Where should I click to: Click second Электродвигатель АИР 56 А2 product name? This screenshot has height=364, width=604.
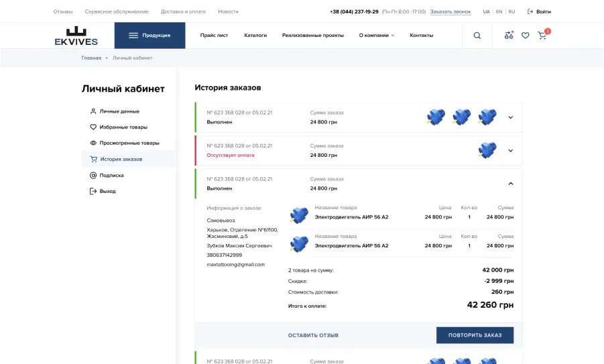[x=351, y=245]
